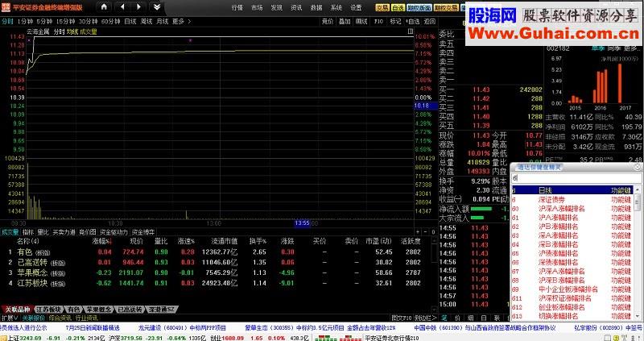
Task: Open the 设置 menu
Action: point(356,7)
